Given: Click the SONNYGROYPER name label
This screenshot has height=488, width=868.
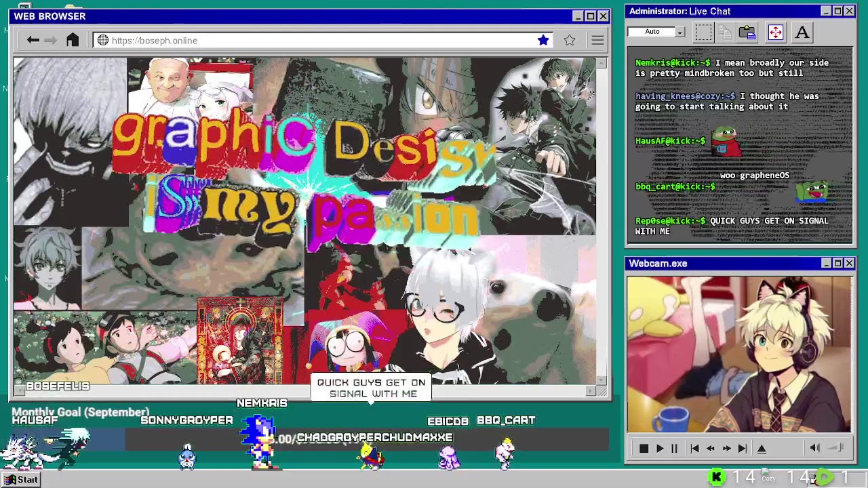Looking at the screenshot, I should point(186,420).
